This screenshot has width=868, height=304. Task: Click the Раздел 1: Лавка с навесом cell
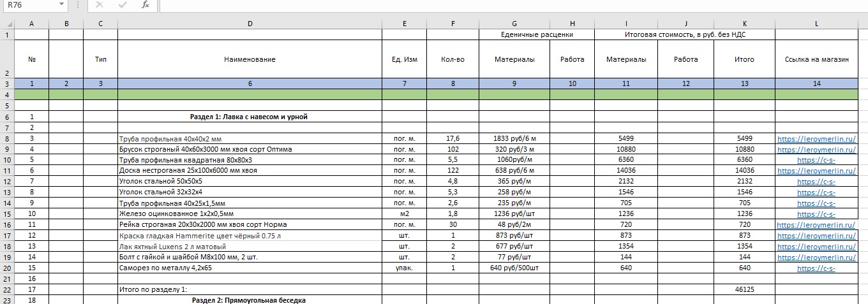(x=250, y=117)
